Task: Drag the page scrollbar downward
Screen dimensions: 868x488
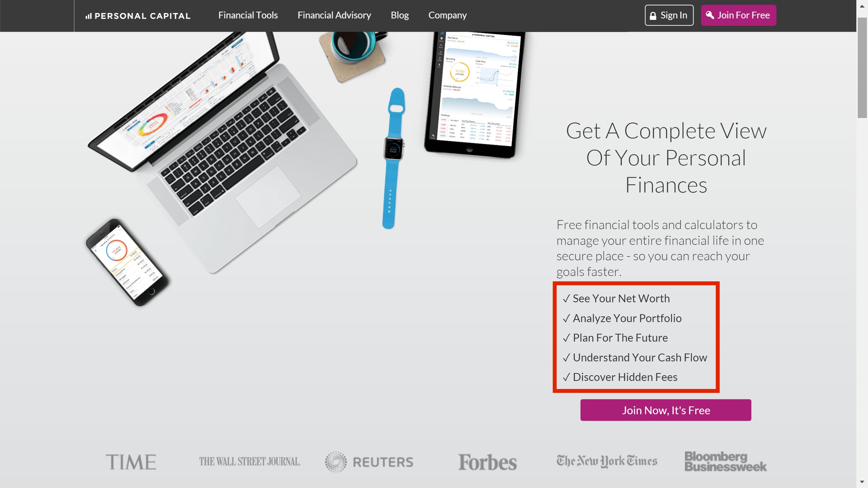Action: click(x=863, y=483)
